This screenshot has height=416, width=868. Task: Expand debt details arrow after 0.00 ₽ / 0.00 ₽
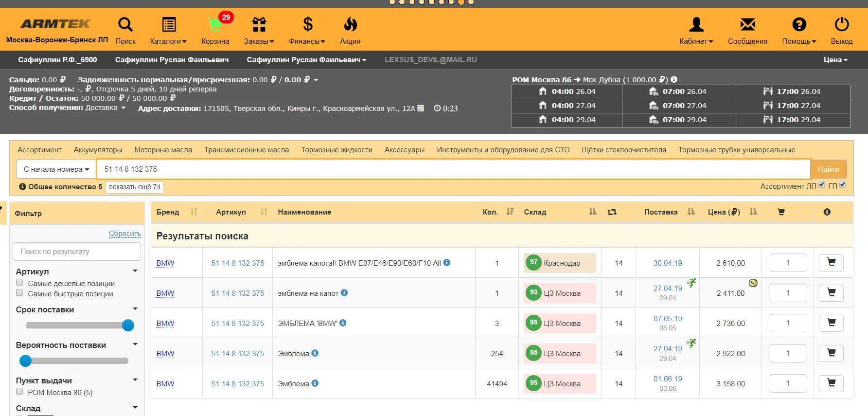pyautogui.click(x=316, y=80)
